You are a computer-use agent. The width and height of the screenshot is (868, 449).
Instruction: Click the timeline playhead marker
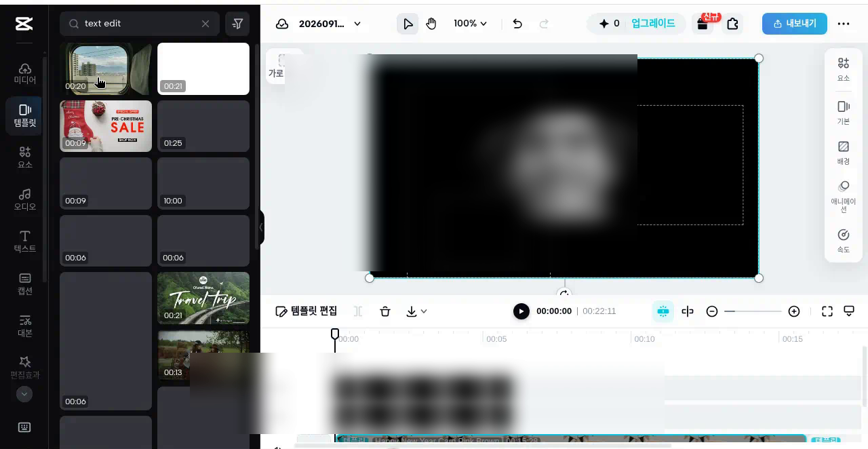335,334
